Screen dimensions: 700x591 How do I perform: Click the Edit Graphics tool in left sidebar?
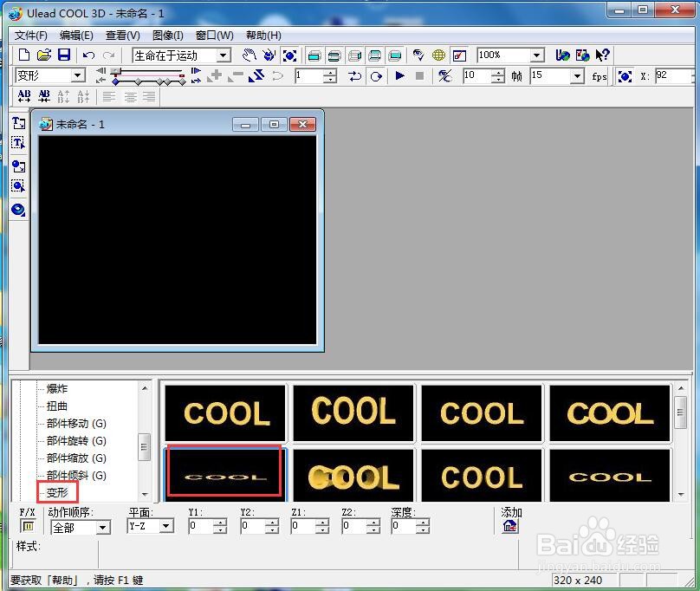tap(18, 185)
